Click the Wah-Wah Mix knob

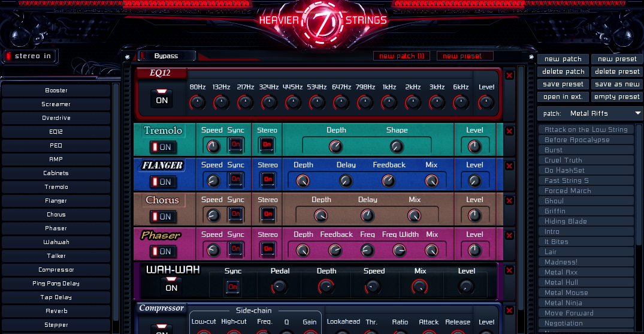[x=420, y=287]
